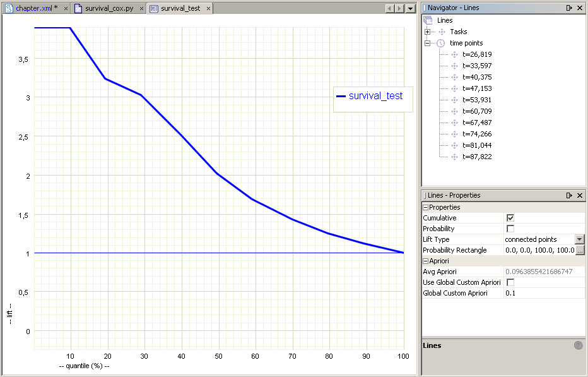Close the survival_test tab
588x377 pixels.
[208, 8]
